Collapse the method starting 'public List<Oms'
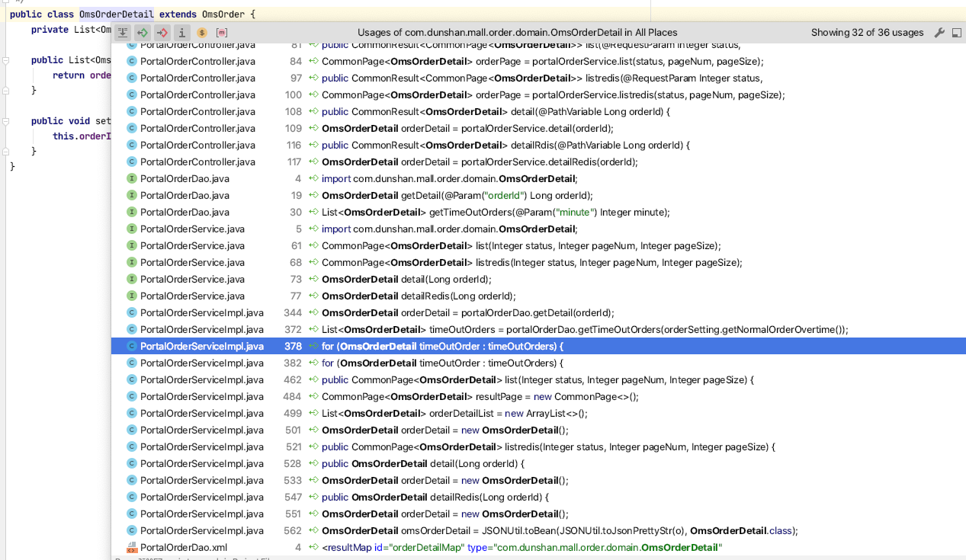Image resolution: width=966 pixels, height=560 pixels. 5,60
